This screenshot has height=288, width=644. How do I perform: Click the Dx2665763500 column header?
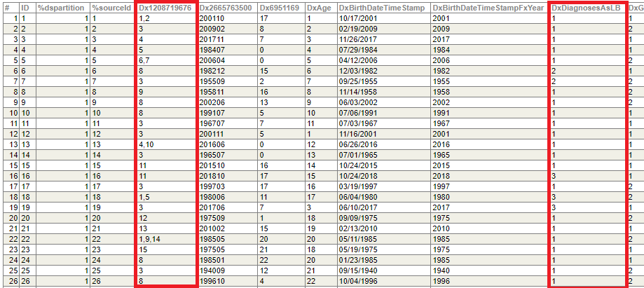[226, 7]
